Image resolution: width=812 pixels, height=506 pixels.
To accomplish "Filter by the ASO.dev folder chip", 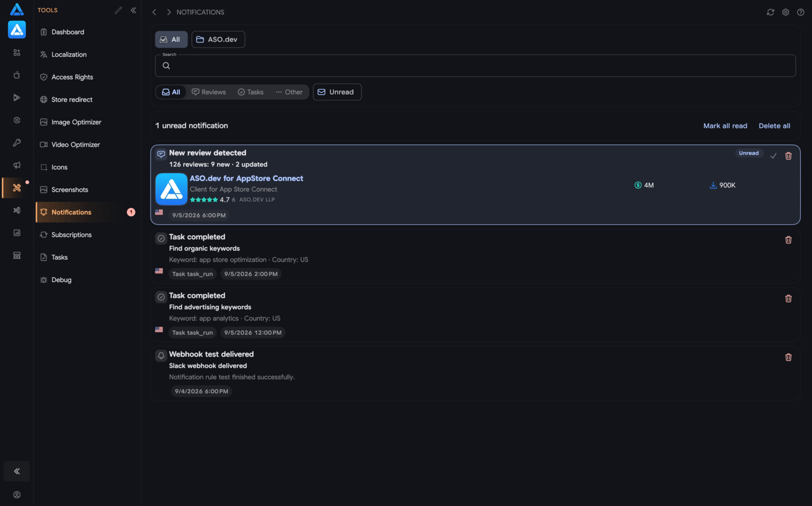I will click(x=218, y=39).
